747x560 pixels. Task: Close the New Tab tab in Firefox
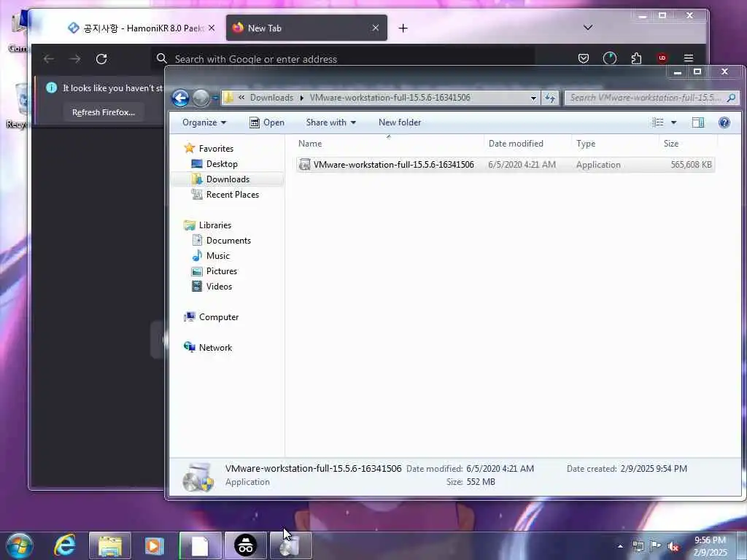click(x=376, y=28)
